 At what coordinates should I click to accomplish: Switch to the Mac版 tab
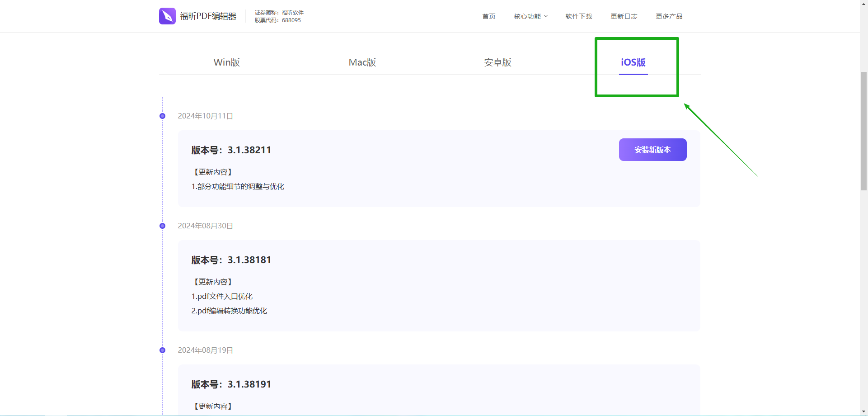click(362, 62)
